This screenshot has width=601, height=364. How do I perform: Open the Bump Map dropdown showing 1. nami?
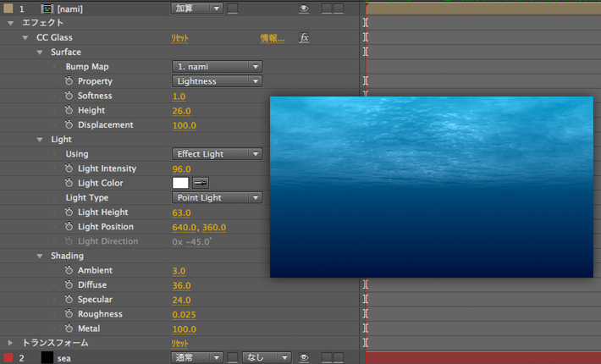click(217, 67)
